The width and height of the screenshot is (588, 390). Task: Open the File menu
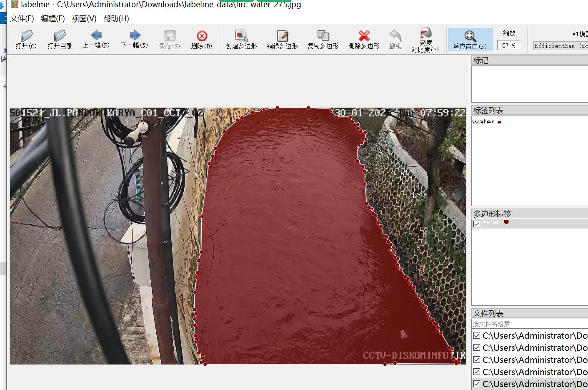(22, 19)
